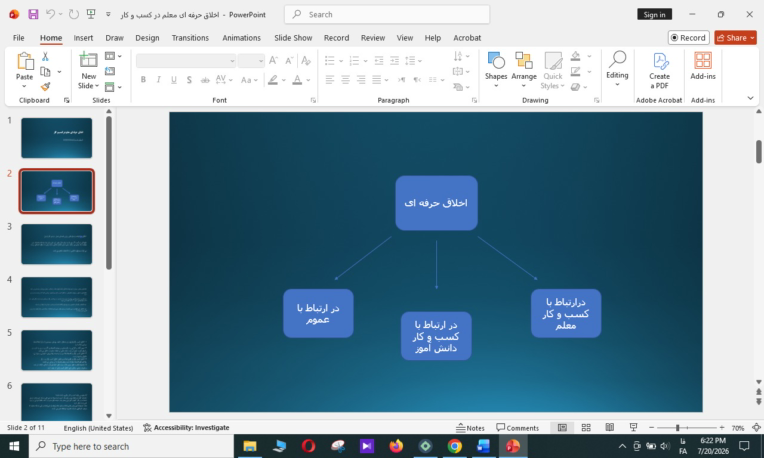Viewport: 764px width, 458px height.
Task: Select the 'اخلاق حرفه ای' top shape
Action: [436, 203]
